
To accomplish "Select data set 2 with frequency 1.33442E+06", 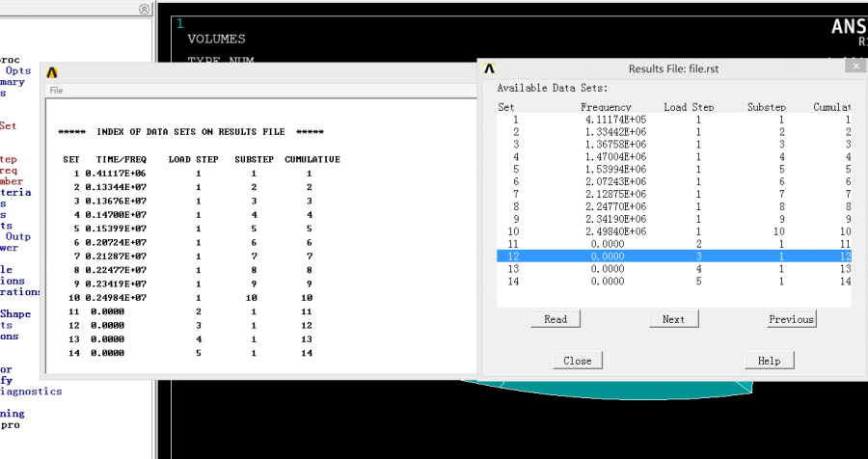I will point(674,132).
